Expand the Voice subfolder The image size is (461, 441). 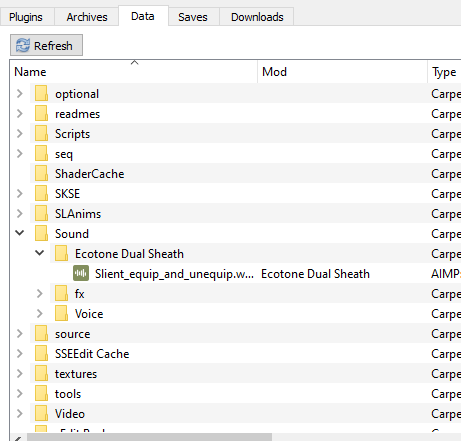tap(40, 314)
